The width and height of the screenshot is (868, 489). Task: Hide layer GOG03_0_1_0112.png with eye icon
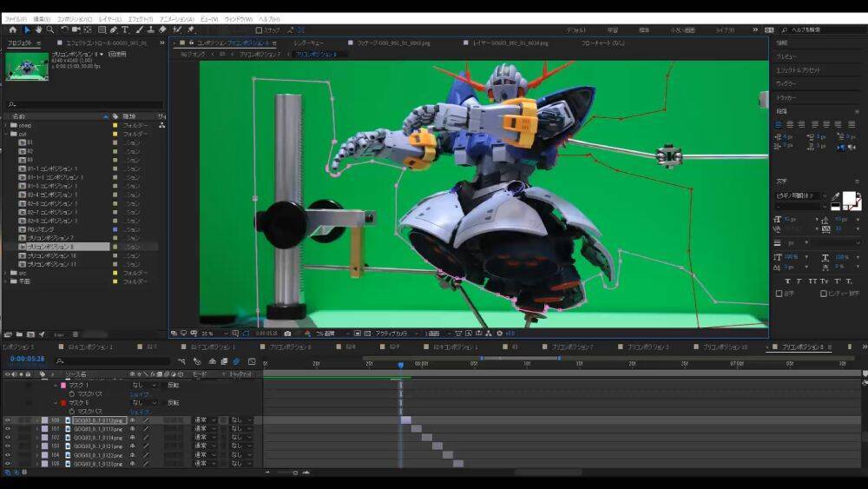8,420
